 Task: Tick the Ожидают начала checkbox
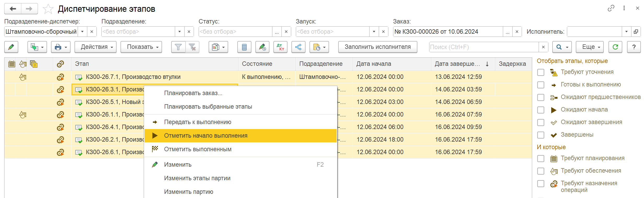tap(541, 110)
